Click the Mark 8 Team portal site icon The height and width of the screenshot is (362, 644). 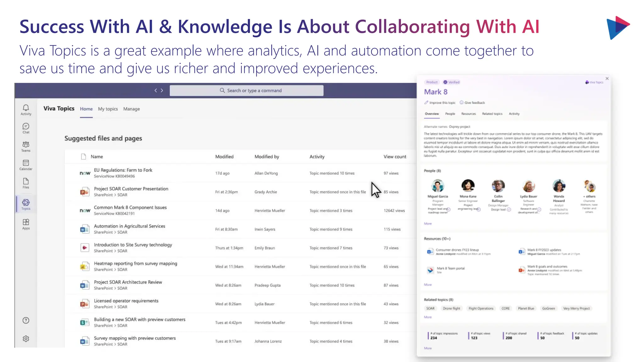point(430,270)
